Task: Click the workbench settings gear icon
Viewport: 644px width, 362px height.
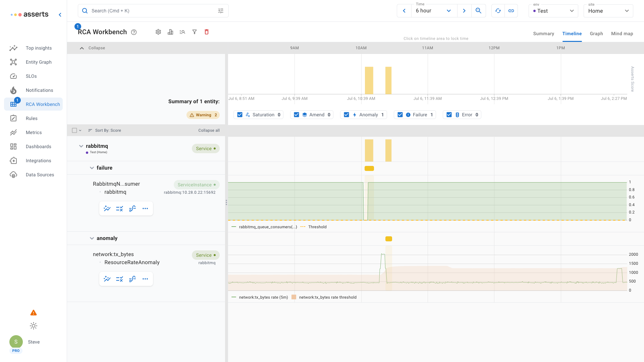Action: (158, 32)
